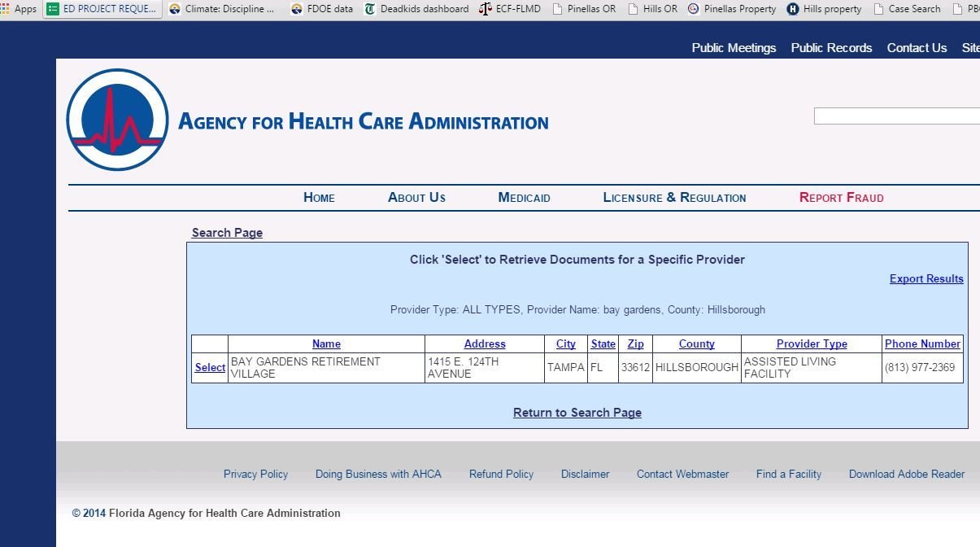Viewport: 980px width, 547px height.
Task: Open Pinellas Property bookmark
Action: tap(731, 9)
